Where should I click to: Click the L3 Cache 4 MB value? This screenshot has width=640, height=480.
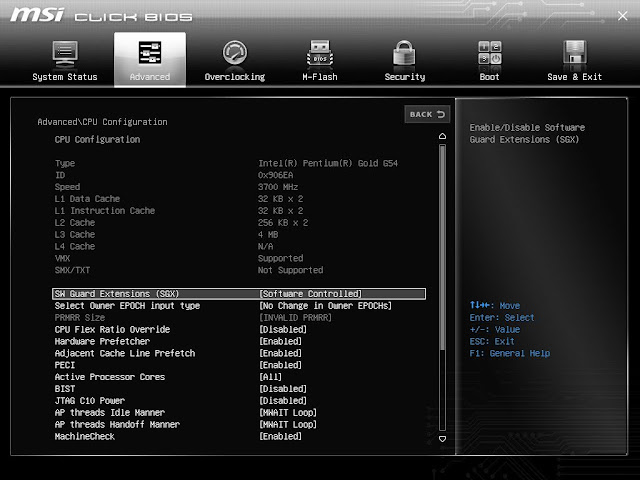(x=268, y=234)
